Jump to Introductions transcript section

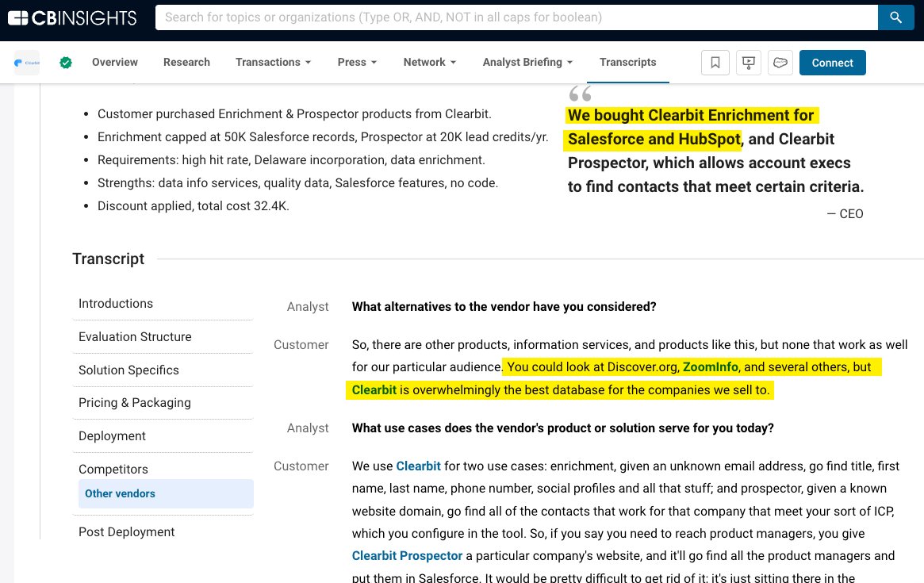116,304
